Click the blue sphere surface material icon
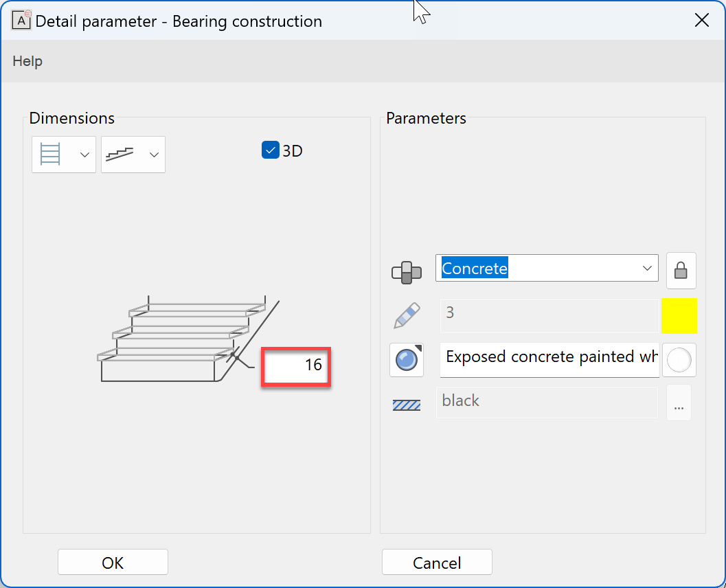This screenshot has width=726, height=588. pyautogui.click(x=407, y=360)
